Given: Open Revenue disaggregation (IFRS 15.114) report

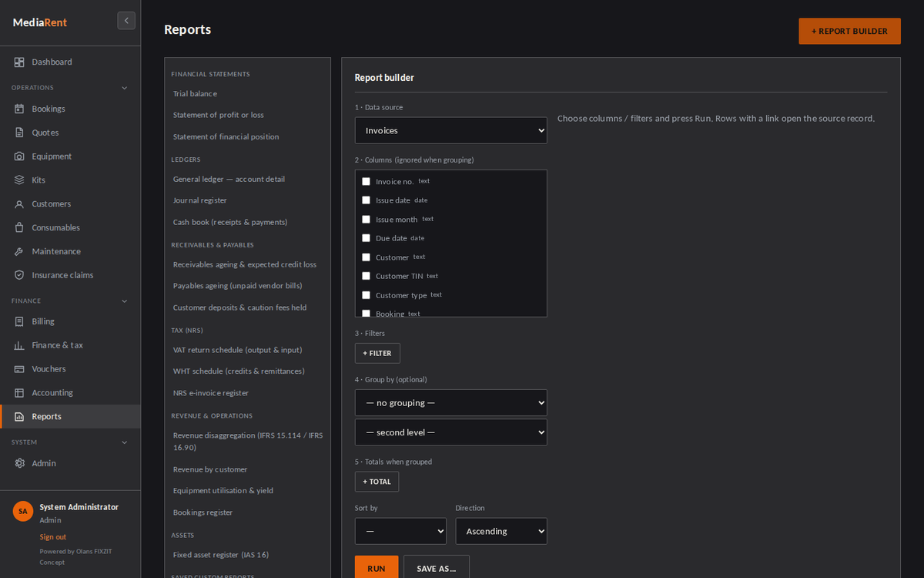Looking at the screenshot, I should pos(248,442).
